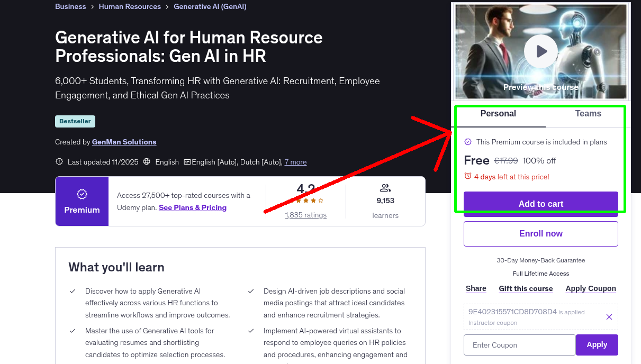The width and height of the screenshot is (641, 364).
Task: Open the GenMan Solutions instructor page
Action: point(124,142)
